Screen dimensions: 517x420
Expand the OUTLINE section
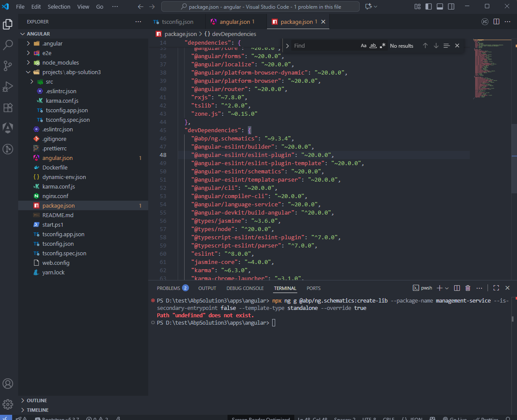[37, 400]
